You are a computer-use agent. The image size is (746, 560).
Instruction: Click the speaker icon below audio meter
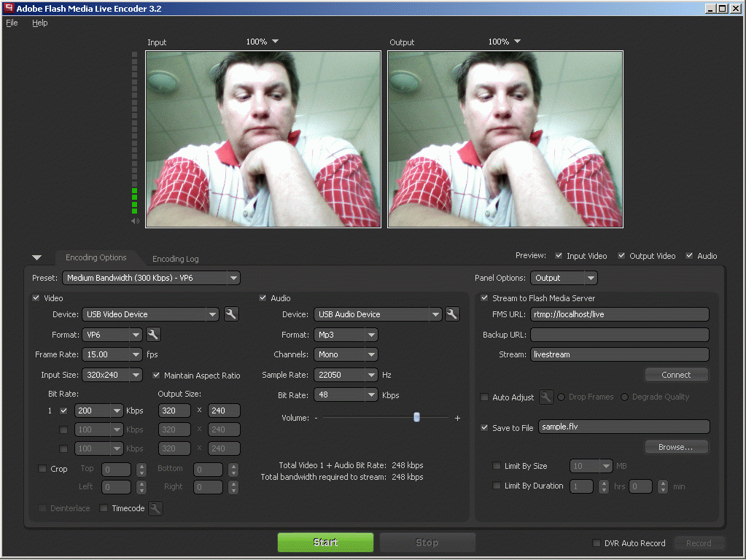[135, 221]
